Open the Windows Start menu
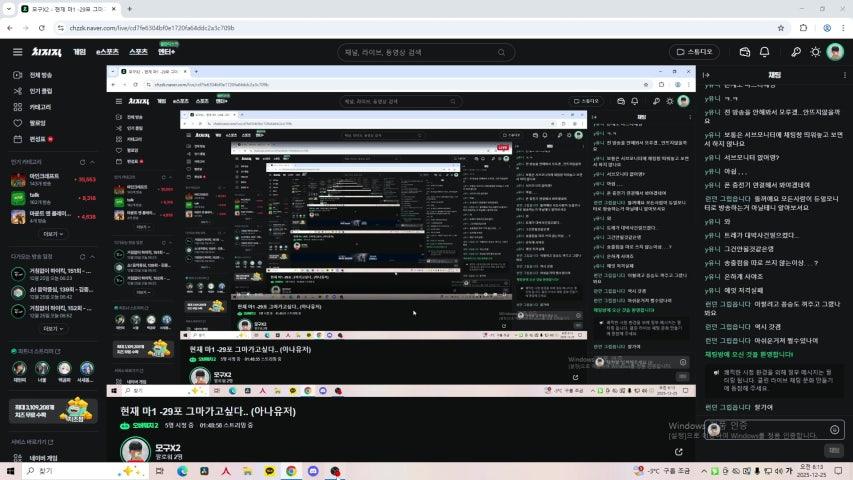This screenshot has height=480, width=853. point(10,471)
